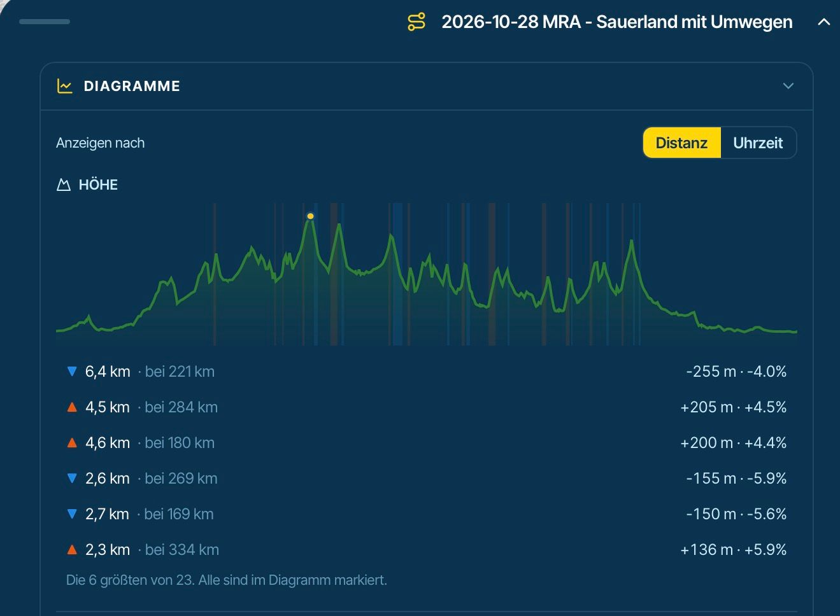Select the 2,7 km descent at 169 km
840x616 pixels.
[427, 514]
